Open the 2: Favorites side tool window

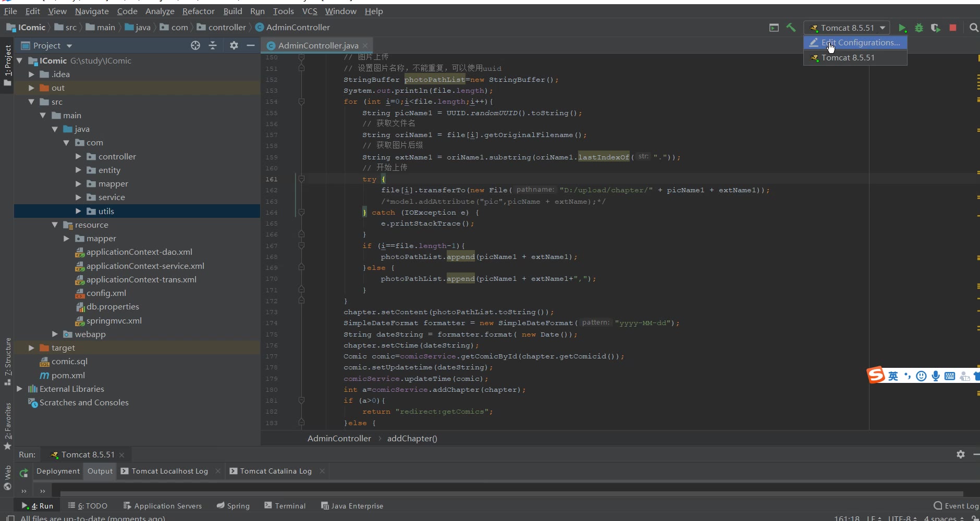7,426
